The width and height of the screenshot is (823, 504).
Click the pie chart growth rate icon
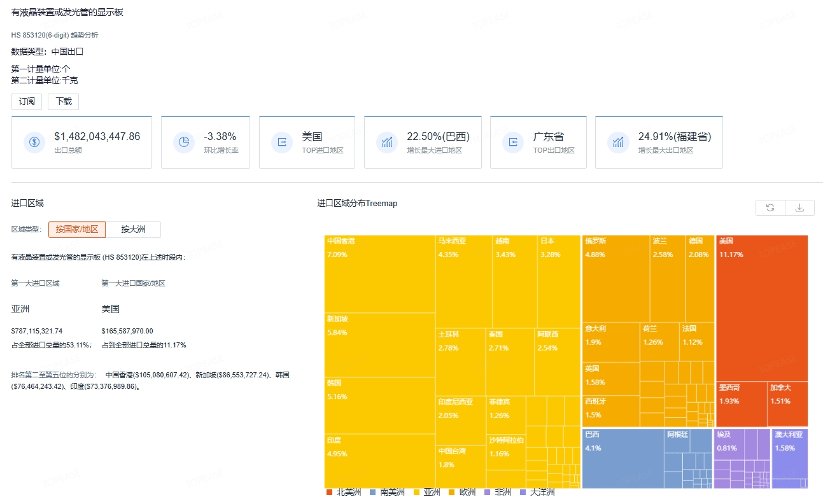pyautogui.click(x=184, y=142)
